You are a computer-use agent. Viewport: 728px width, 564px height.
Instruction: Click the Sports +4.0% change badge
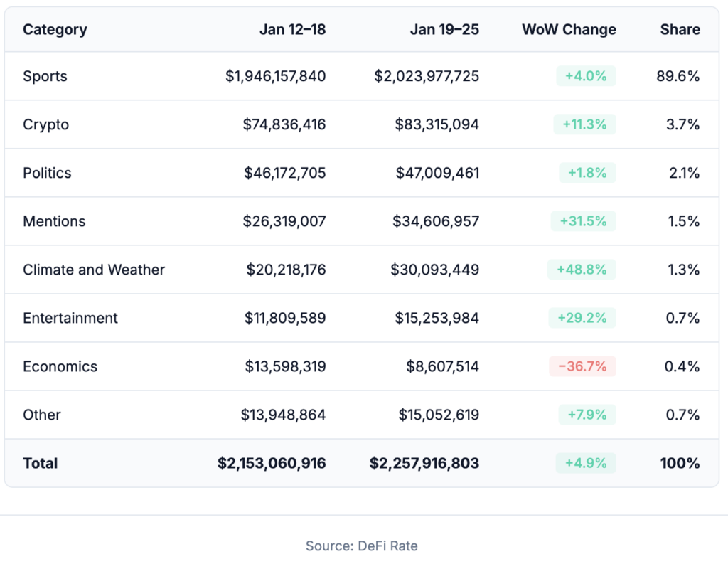[x=586, y=76]
